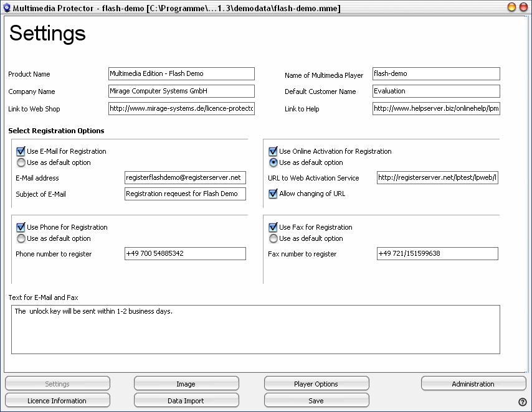Click the Text for E-Mail and Fax area
This screenshot has width=532, height=412.
tap(255, 330)
